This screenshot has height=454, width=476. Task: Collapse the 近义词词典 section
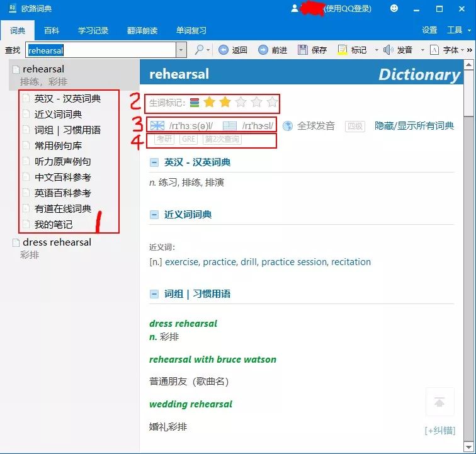[154, 215]
